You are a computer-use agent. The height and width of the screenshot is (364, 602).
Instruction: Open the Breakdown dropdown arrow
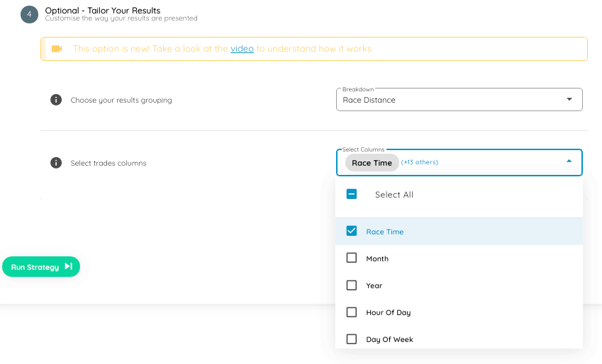(x=569, y=100)
